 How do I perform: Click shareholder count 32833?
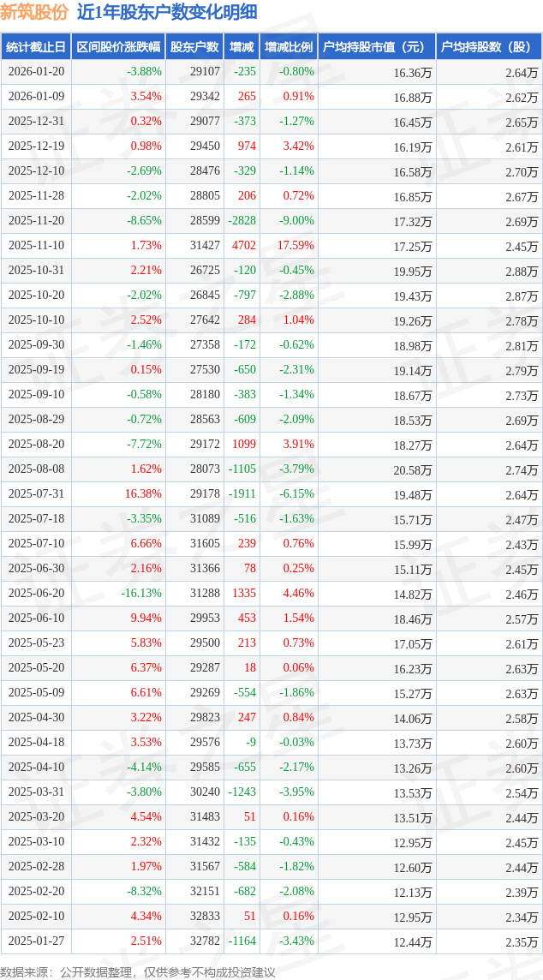(205, 917)
